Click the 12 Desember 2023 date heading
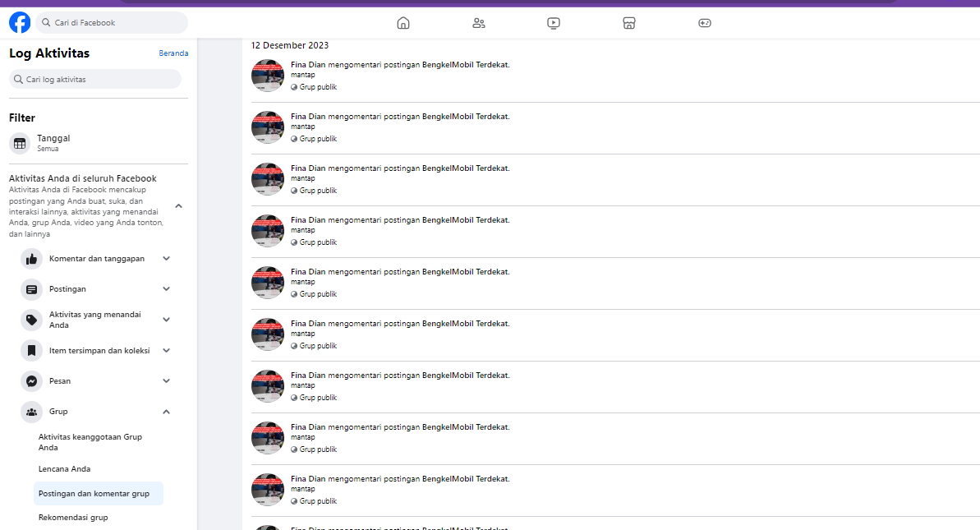Image resolution: width=980 pixels, height=530 pixels. coord(289,46)
